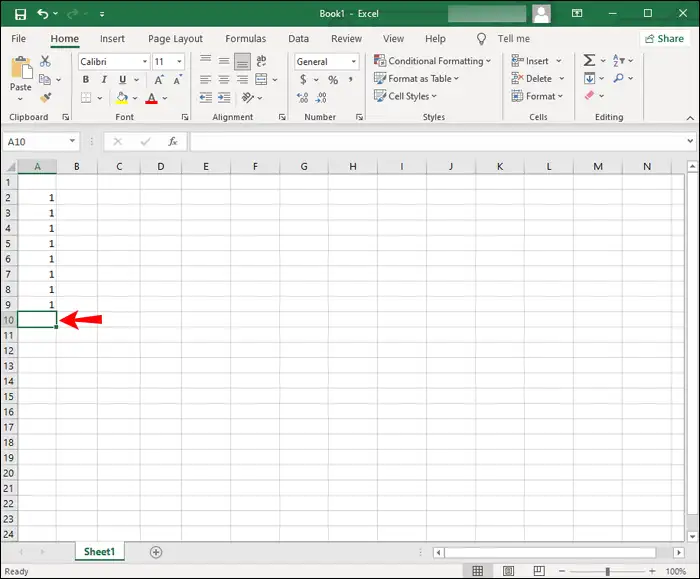Apply Comma Style format

pos(351,80)
